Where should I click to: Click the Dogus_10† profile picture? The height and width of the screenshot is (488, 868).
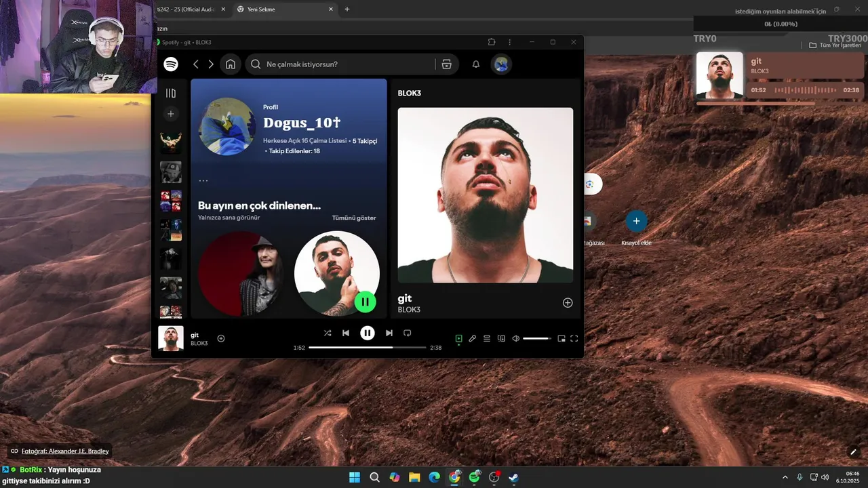tap(227, 126)
